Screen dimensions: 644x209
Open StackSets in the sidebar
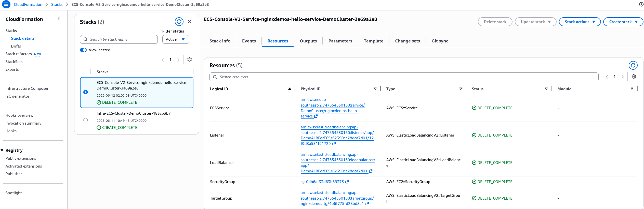[14, 62]
